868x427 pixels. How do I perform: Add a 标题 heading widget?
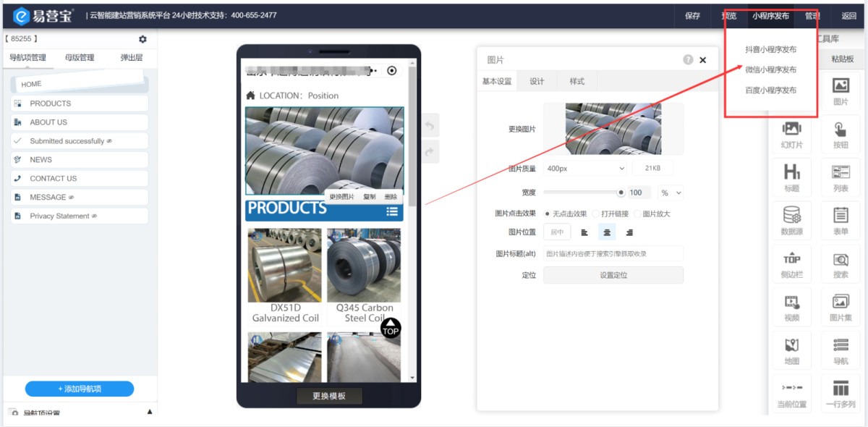791,177
